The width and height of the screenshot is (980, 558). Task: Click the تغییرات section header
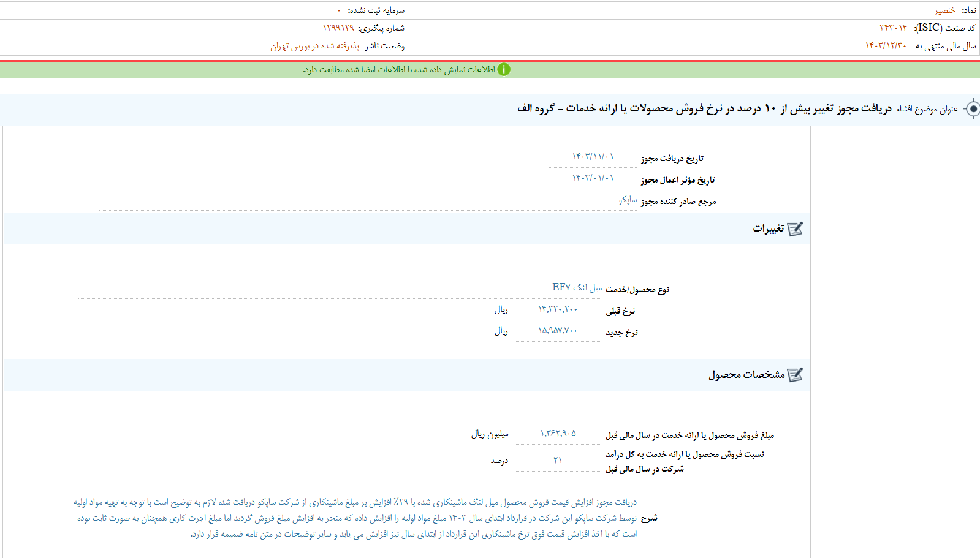tap(406, 228)
